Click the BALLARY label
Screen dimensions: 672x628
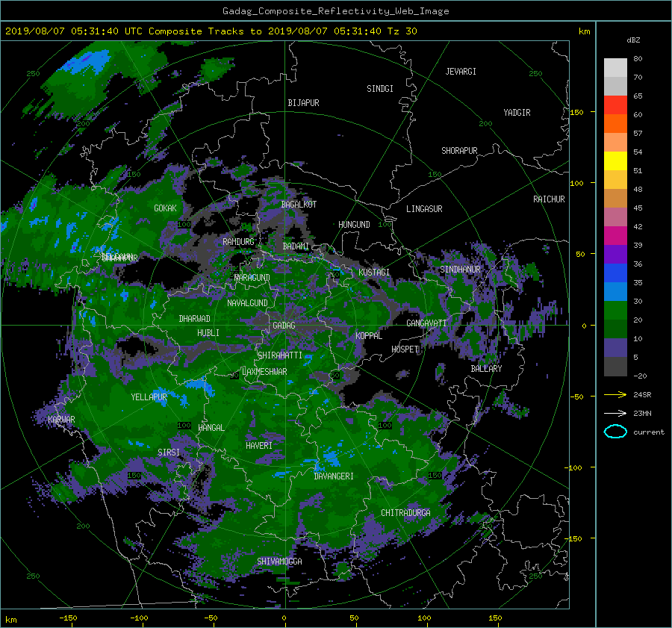click(x=486, y=369)
